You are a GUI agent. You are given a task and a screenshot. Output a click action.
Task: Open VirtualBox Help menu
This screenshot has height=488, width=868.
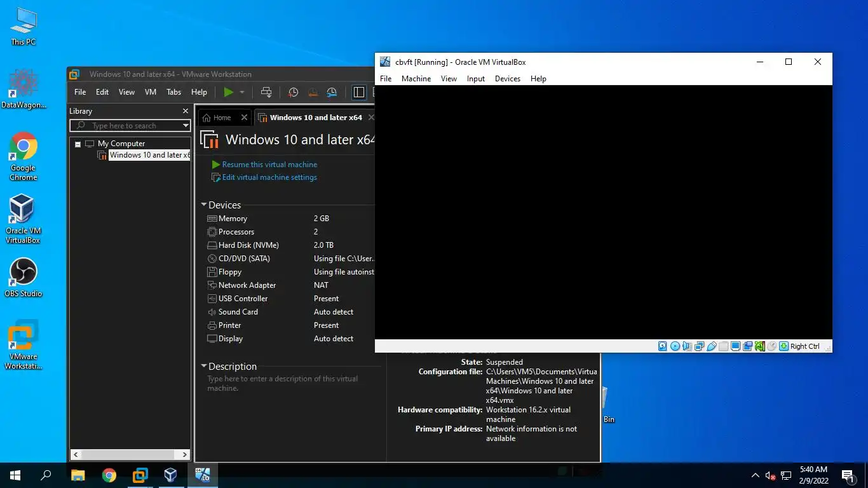(538, 79)
